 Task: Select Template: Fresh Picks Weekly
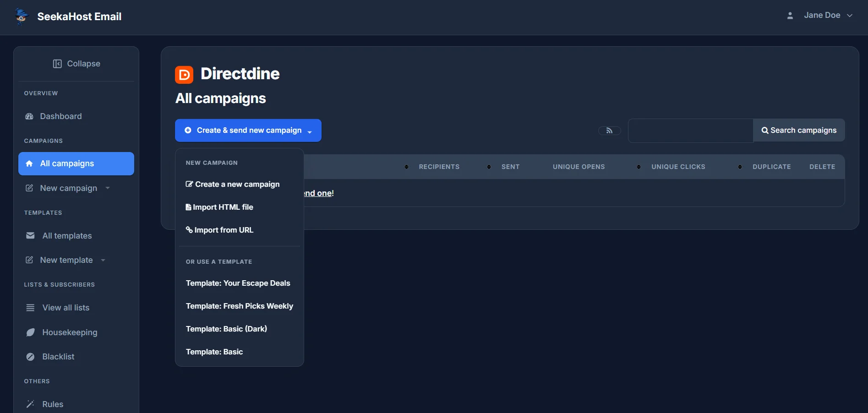click(240, 306)
